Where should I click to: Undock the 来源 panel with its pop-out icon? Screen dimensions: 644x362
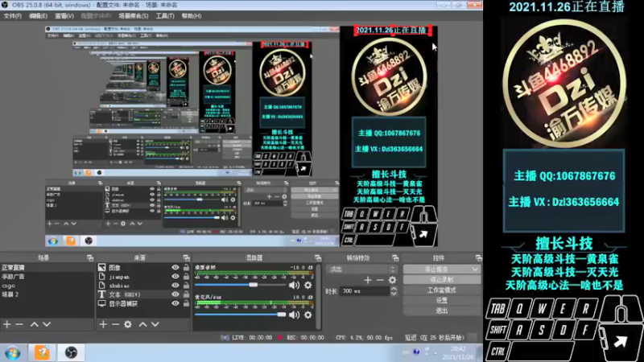(x=186, y=257)
